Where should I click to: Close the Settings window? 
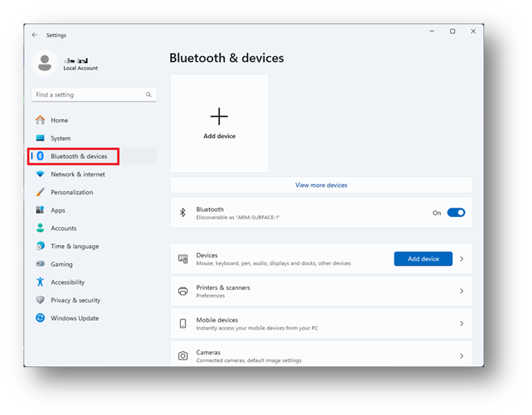point(473,31)
